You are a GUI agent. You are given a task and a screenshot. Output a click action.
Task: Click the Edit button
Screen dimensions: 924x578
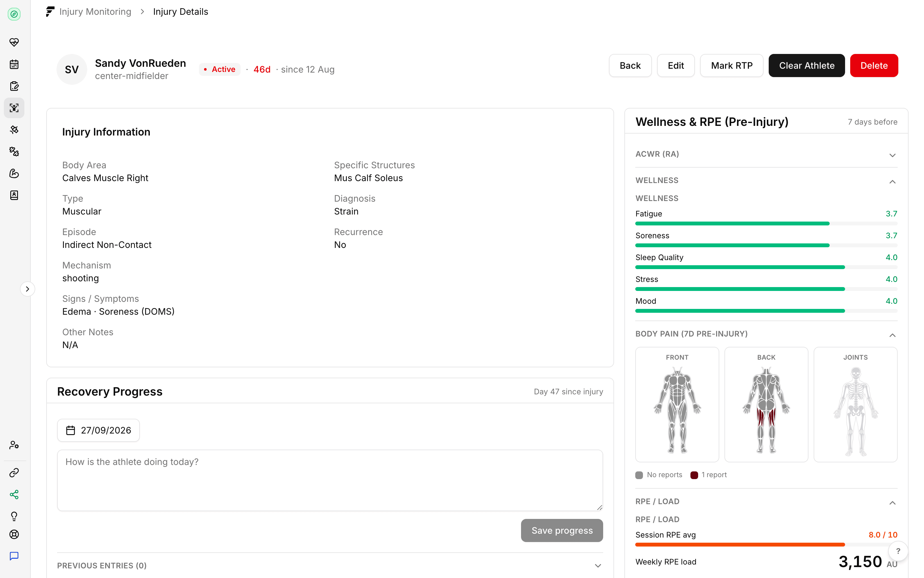coord(675,66)
